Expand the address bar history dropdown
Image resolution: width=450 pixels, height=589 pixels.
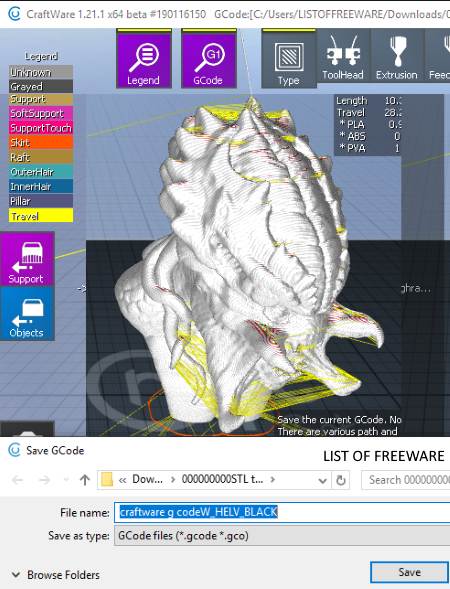[322, 480]
